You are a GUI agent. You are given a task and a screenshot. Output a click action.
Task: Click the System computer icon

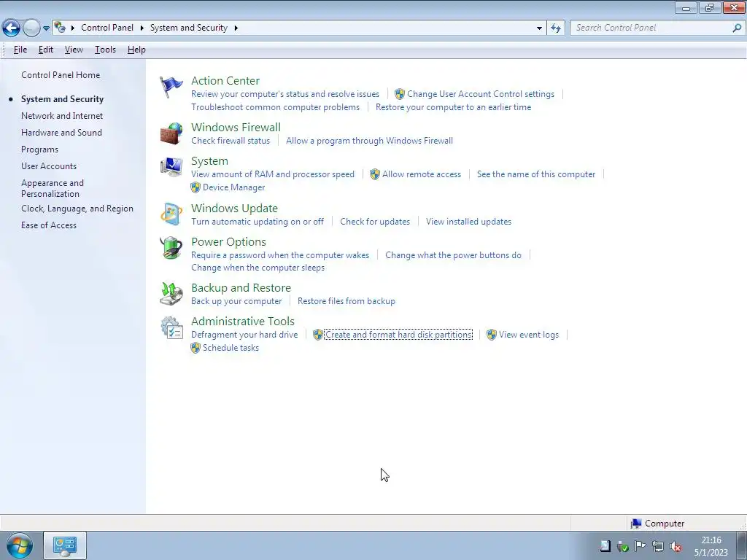click(171, 167)
